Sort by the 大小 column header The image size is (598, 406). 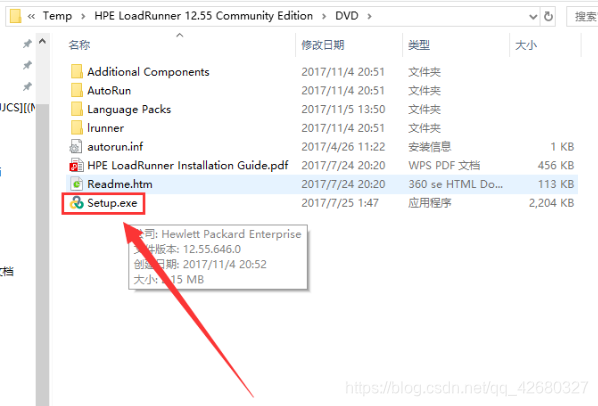pos(526,45)
